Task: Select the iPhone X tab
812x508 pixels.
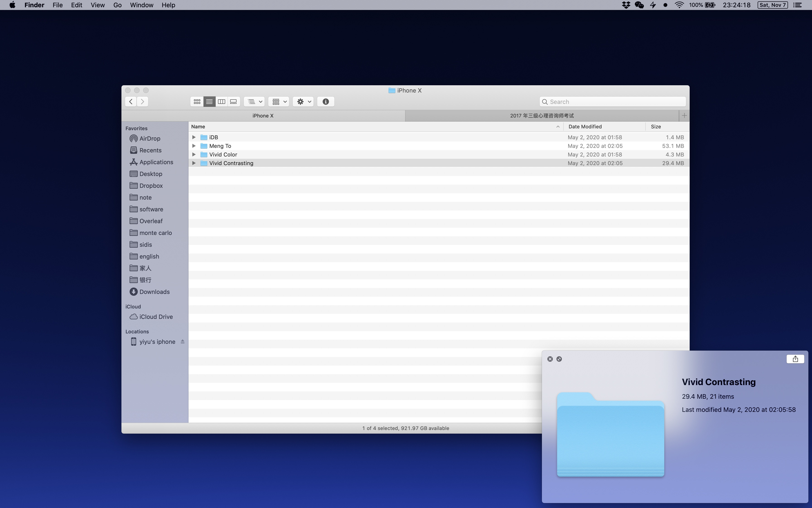Action: coord(263,116)
